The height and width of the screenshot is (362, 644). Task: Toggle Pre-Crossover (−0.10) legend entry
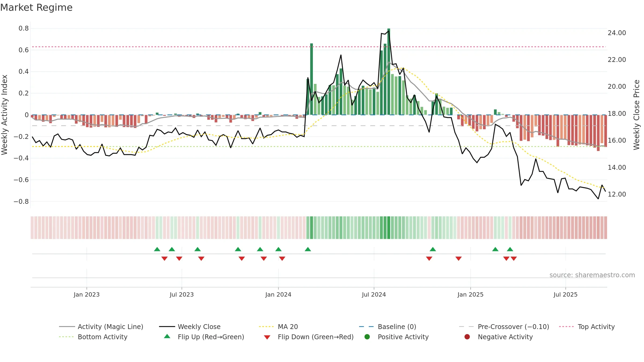(x=504, y=327)
